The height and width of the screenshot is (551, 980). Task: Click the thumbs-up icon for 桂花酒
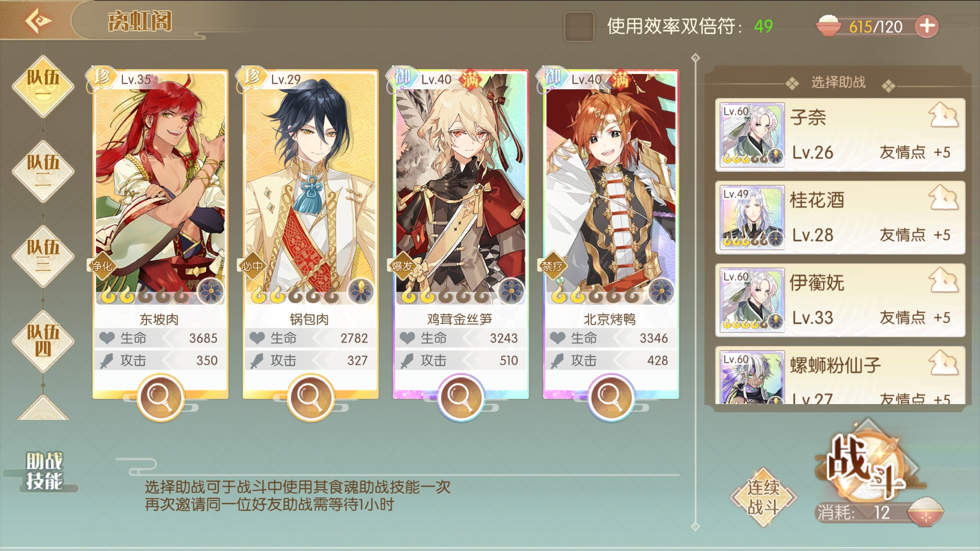[943, 197]
